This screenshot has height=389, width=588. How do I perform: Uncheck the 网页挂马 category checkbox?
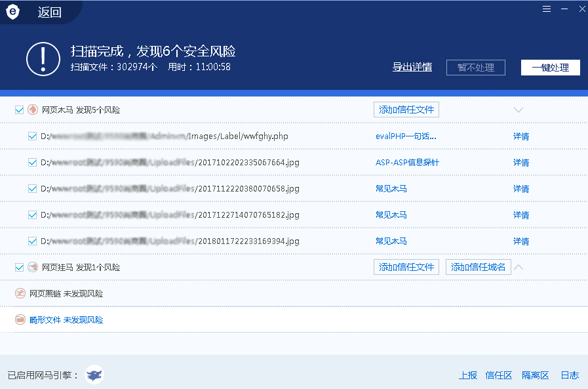[x=19, y=268]
